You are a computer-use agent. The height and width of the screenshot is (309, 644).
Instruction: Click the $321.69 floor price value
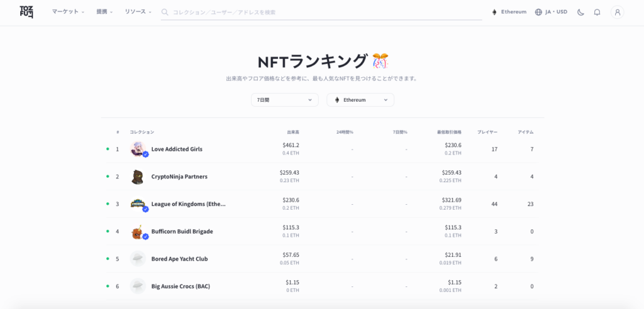[452, 200]
